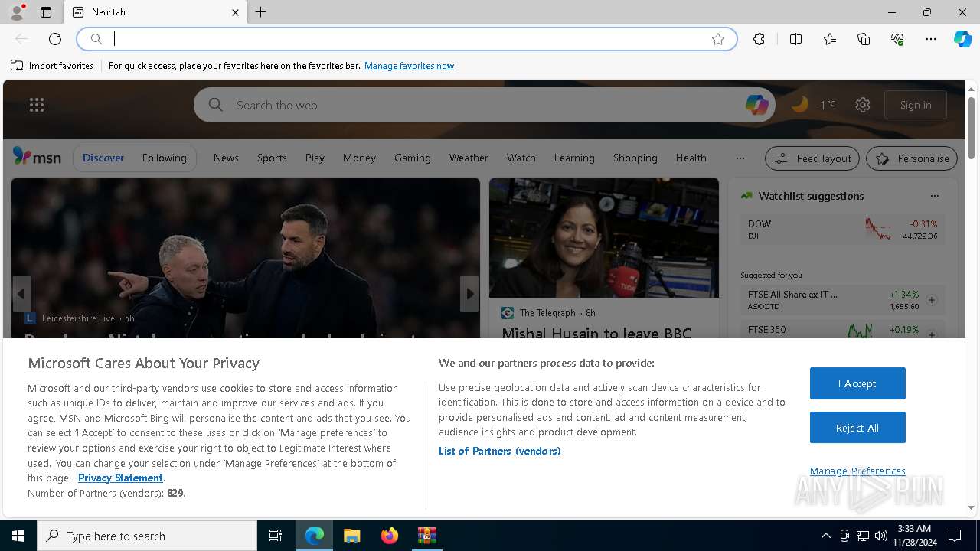Open the DOW stock row
This screenshot has height=551, width=980.
click(842, 229)
